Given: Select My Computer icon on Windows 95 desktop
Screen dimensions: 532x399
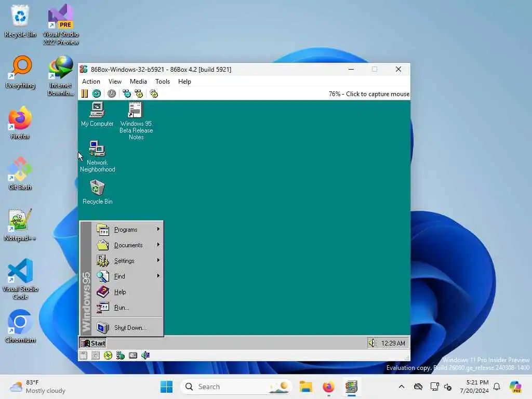Looking at the screenshot, I should point(97,114).
